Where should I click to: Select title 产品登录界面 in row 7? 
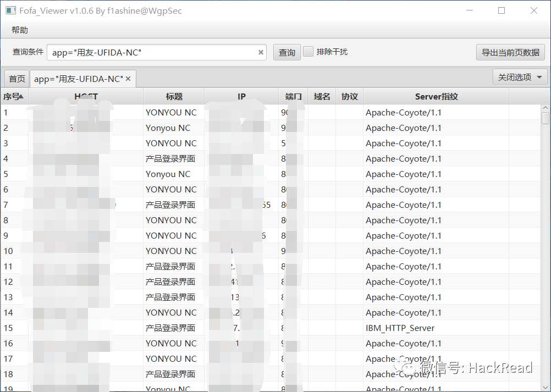(x=170, y=205)
